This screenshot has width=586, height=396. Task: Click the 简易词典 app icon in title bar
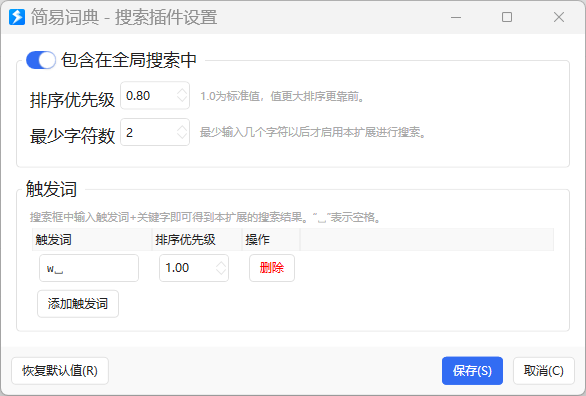(x=17, y=17)
